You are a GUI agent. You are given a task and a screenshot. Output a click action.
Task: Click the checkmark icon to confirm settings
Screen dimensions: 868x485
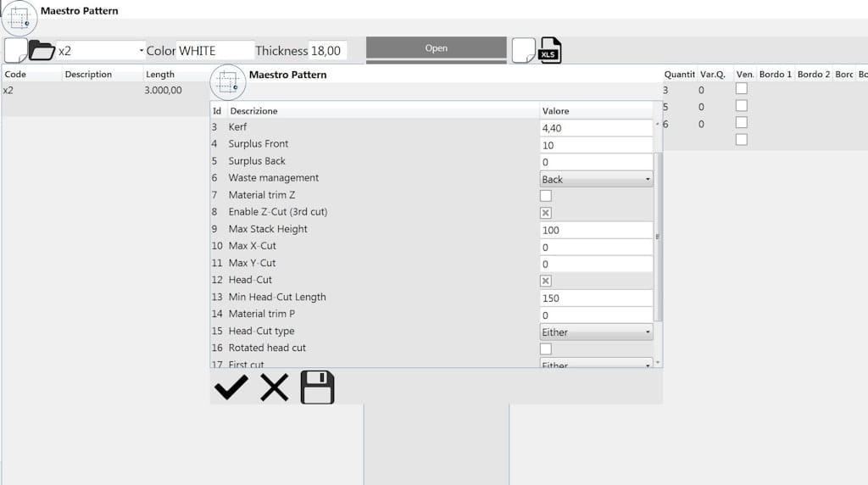pos(231,387)
